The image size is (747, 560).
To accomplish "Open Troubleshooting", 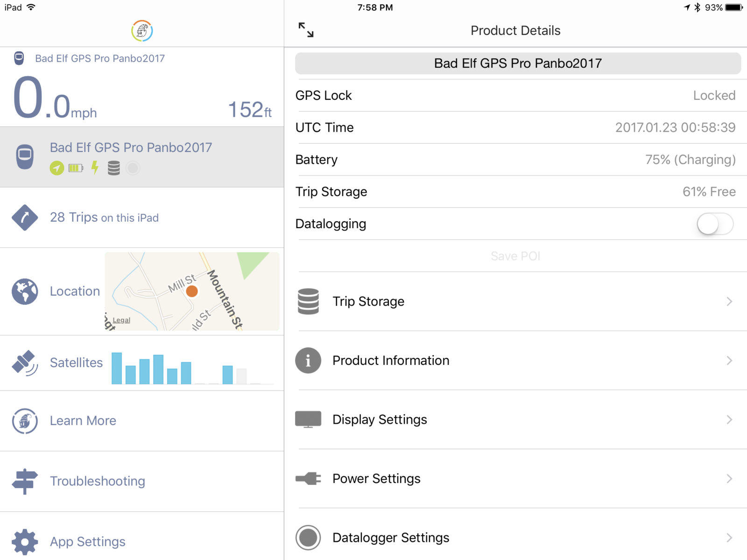I will click(x=142, y=481).
